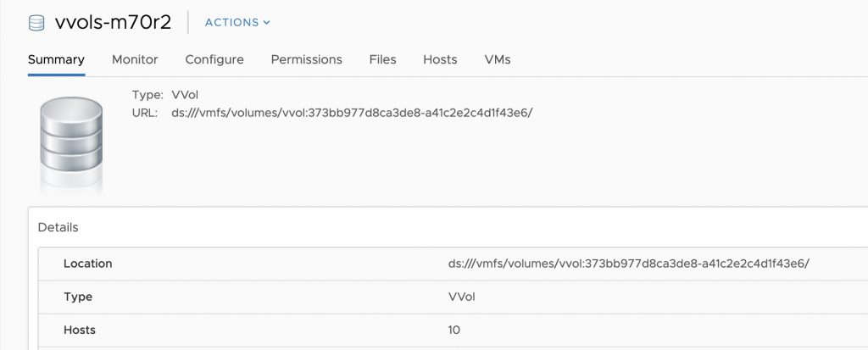Open the Configure tab

(214, 59)
